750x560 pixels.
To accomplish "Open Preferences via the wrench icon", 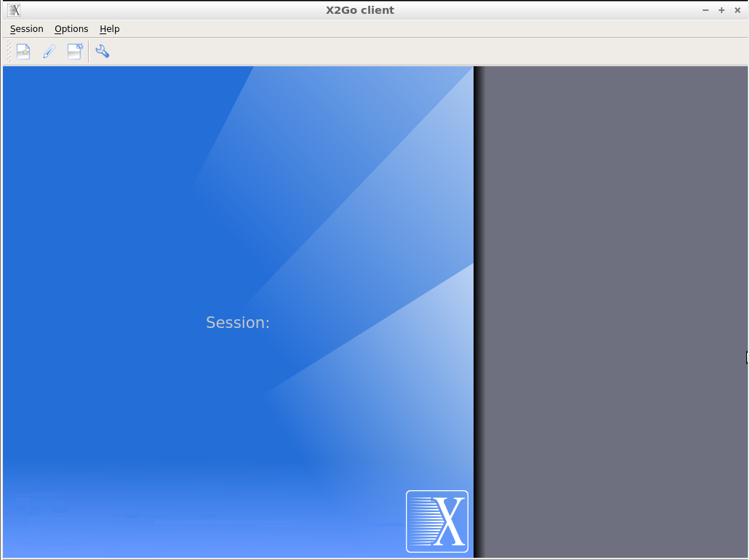I will point(103,52).
